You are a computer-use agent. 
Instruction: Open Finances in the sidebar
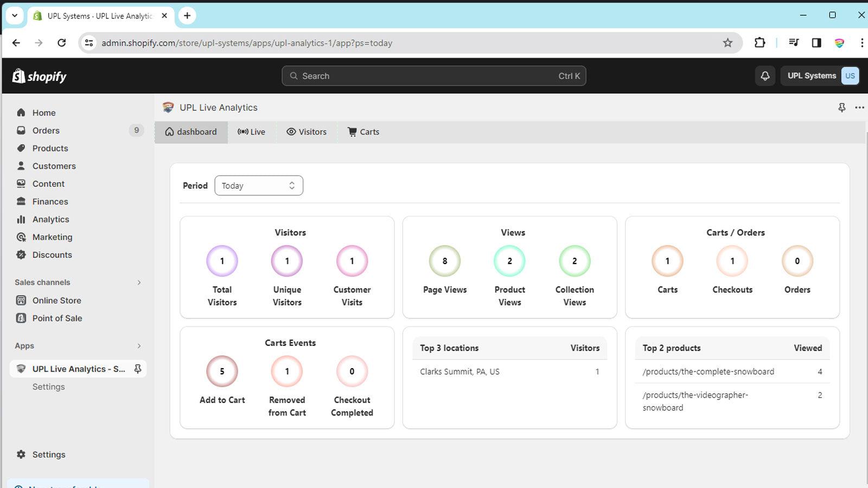point(49,201)
